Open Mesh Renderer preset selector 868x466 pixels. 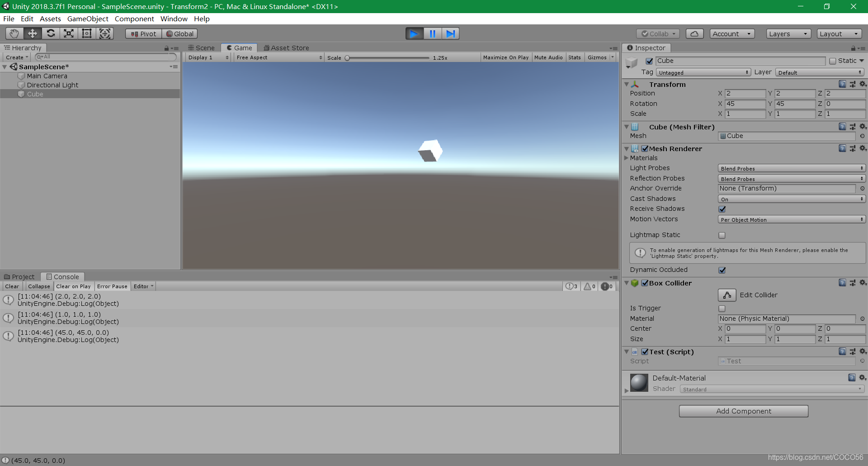(x=853, y=148)
